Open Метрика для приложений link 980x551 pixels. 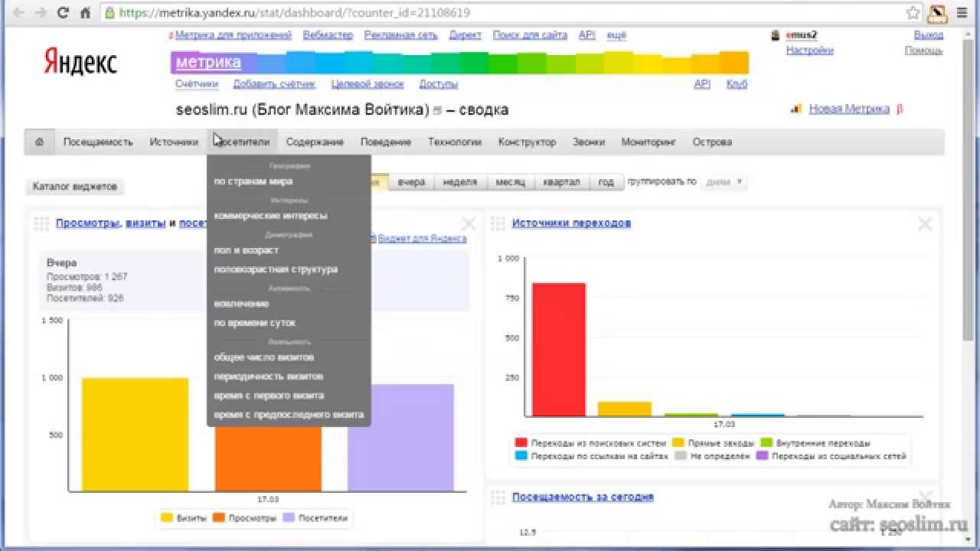click(234, 35)
